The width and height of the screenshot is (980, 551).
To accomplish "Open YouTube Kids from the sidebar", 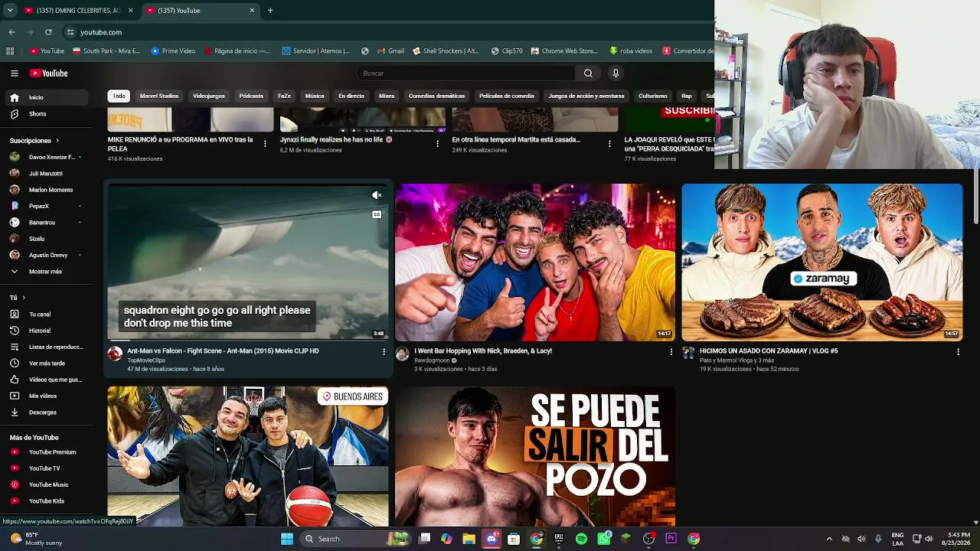I will (46, 501).
